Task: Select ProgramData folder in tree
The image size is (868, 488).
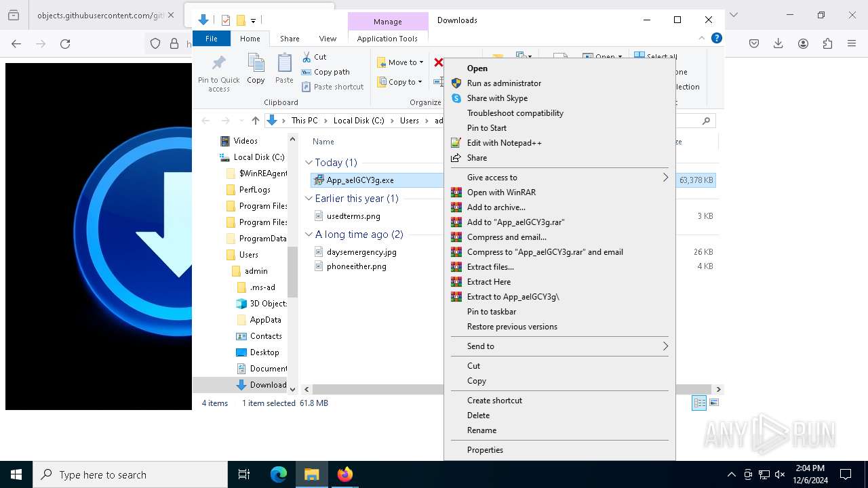Action: (x=262, y=239)
